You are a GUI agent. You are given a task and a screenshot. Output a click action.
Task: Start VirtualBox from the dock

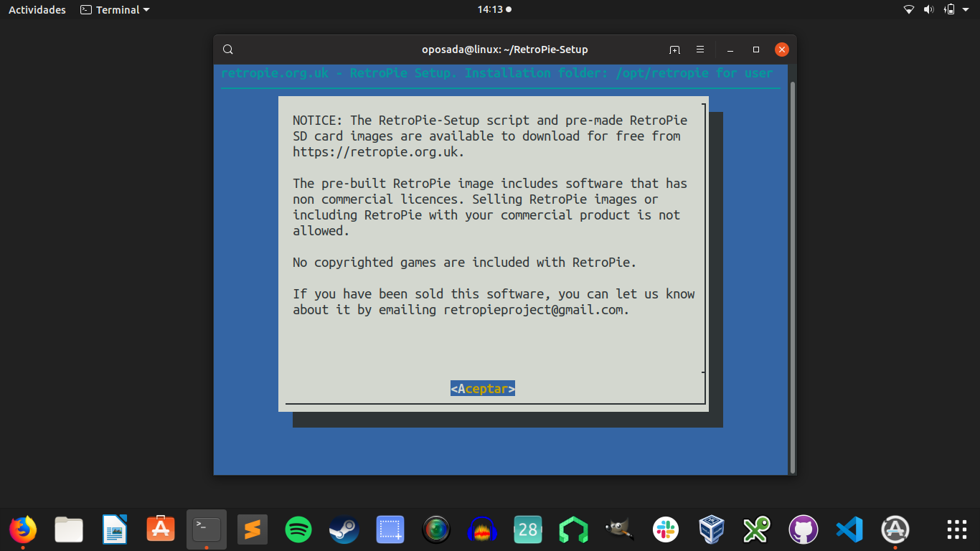click(x=711, y=529)
